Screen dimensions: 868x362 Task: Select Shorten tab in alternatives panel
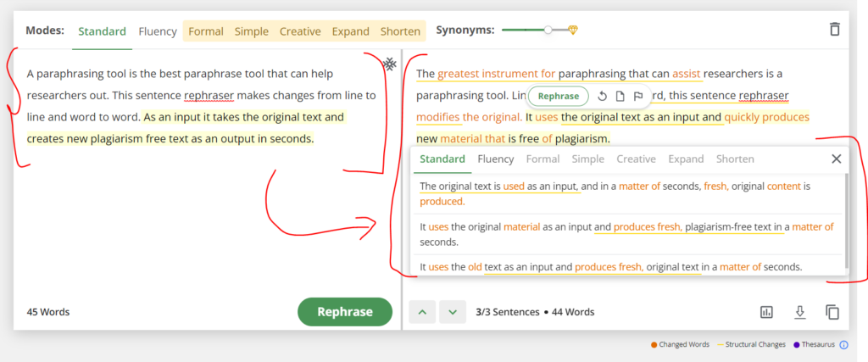point(735,159)
